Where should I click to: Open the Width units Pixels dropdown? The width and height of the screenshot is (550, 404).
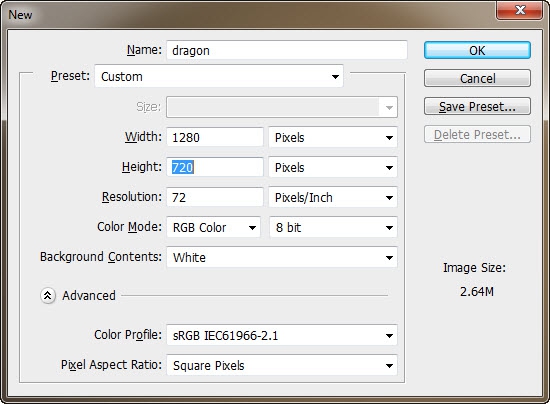tap(333, 137)
